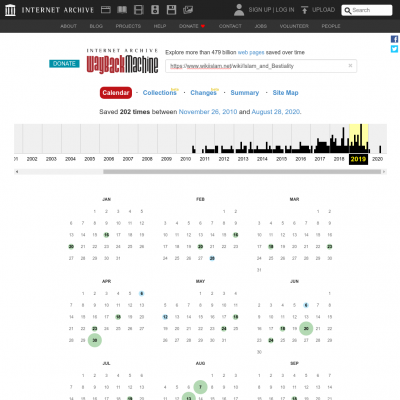Screen dimensions: 400x400
Task: Select year 2017 on the timeline
Action: coord(320,159)
